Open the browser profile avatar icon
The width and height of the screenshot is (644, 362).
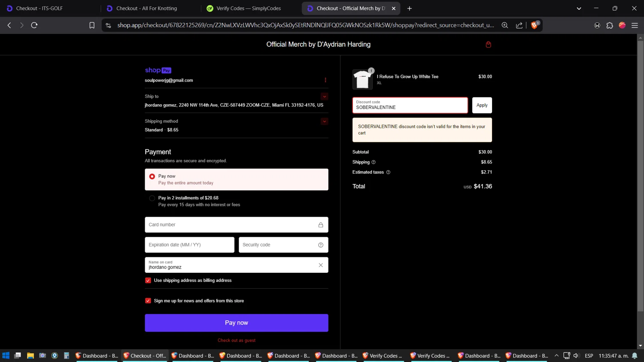tap(622, 25)
